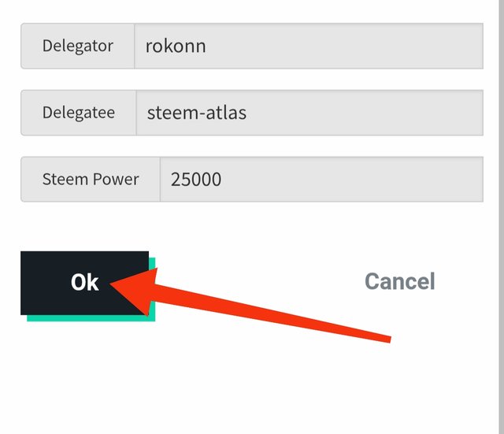Screen dimensions: 504x434
Task: Focus the Steem Power amount field
Action: tap(321, 180)
